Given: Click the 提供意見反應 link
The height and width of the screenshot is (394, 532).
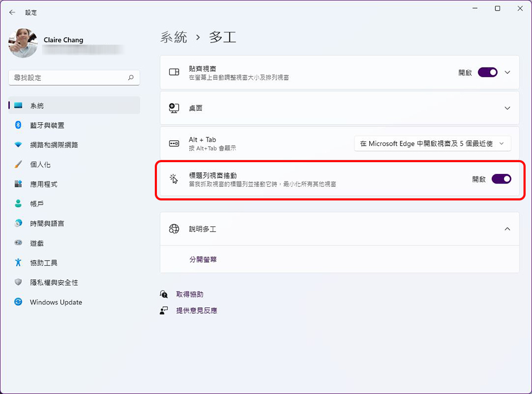Looking at the screenshot, I should tap(196, 310).
